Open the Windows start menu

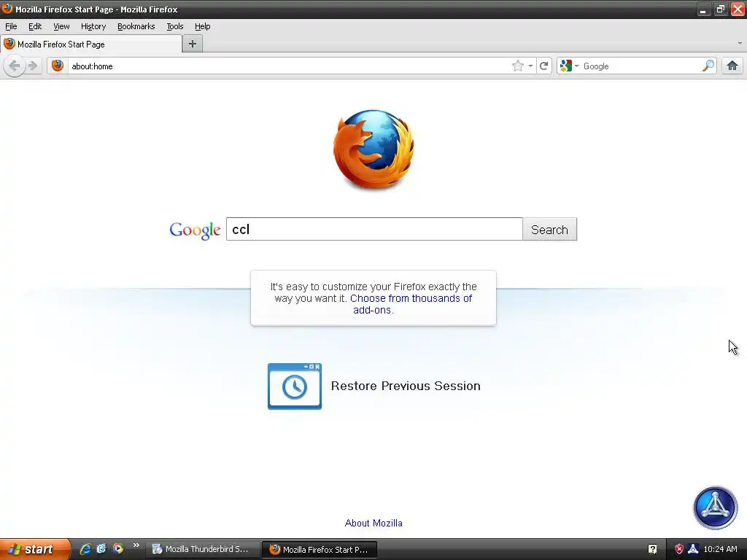pyautogui.click(x=35, y=549)
